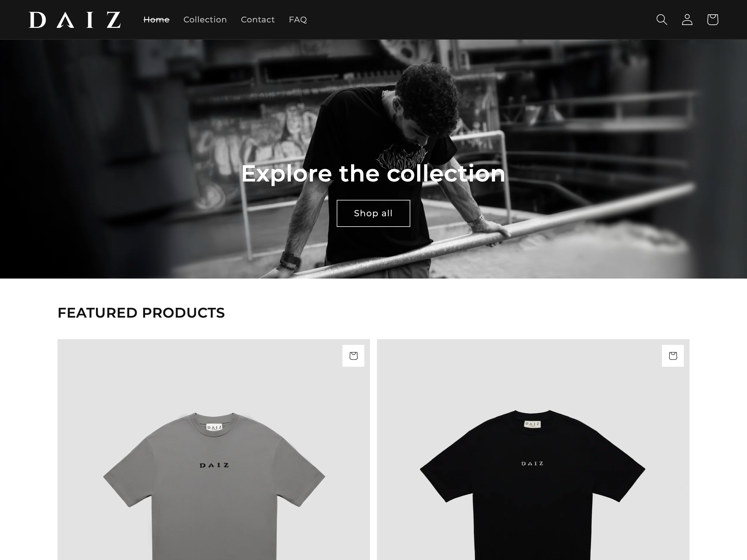The width and height of the screenshot is (747, 560).
Task: Open the Collection menu item
Action: [x=205, y=20]
